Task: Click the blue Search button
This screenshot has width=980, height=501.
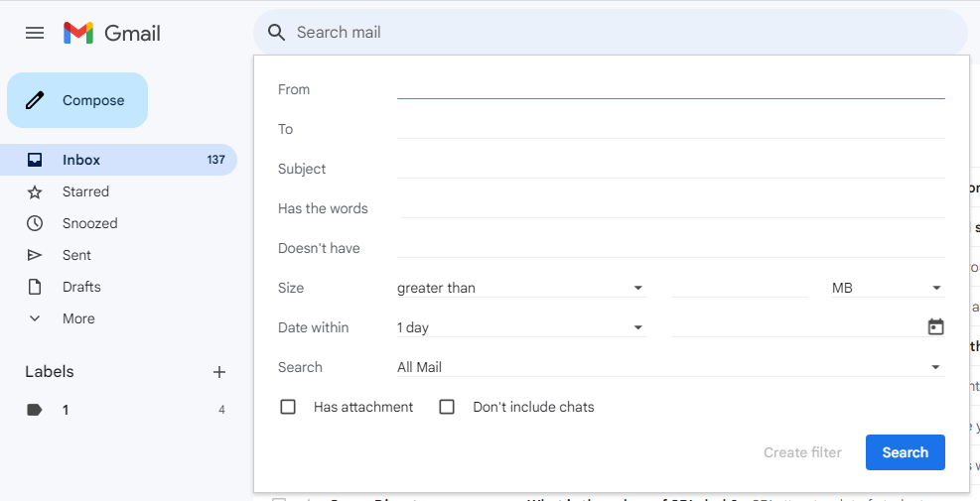Action: tap(905, 452)
